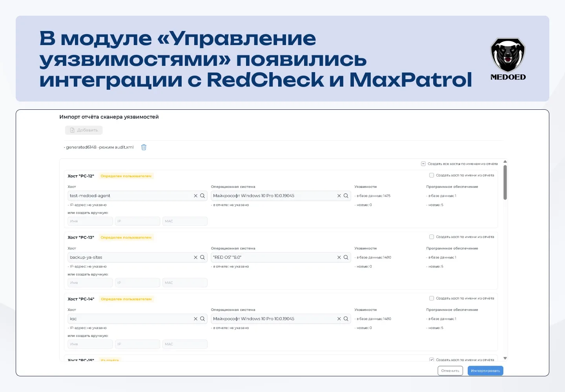Open the backup-ya-sites host combo box
Image resolution: width=565 pixels, height=392 pixels.
(137, 257)
